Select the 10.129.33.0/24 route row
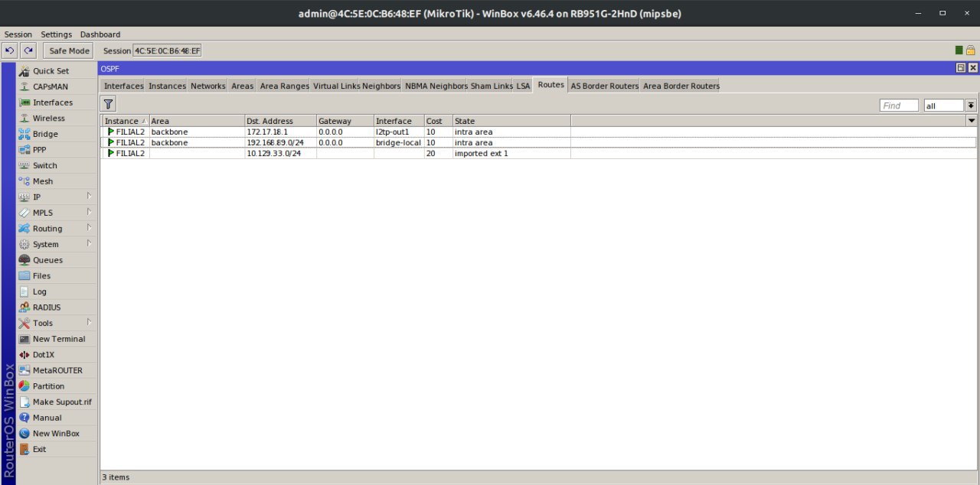This screenshot has width=980, height=485. tap(539, 153)
